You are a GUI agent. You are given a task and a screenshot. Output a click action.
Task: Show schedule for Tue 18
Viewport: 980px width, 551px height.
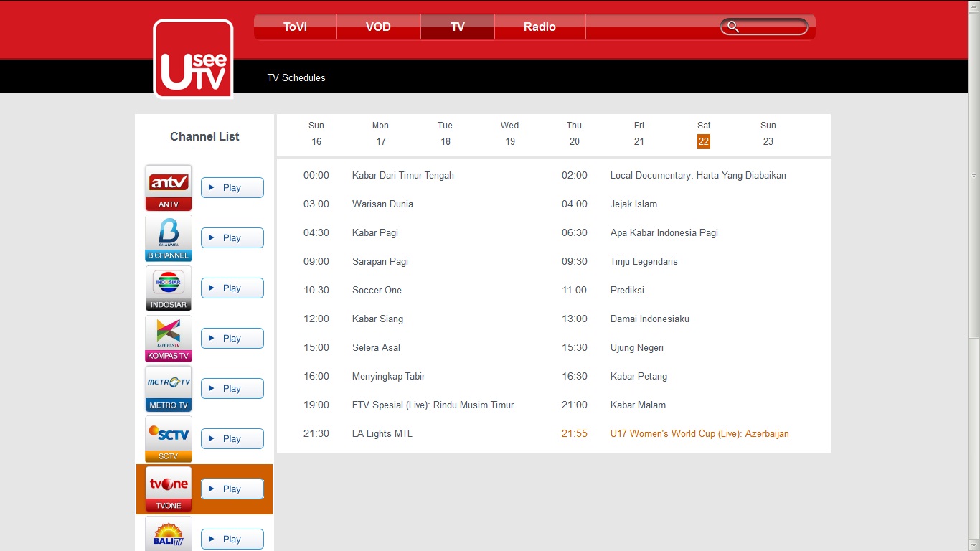[446, 134]
